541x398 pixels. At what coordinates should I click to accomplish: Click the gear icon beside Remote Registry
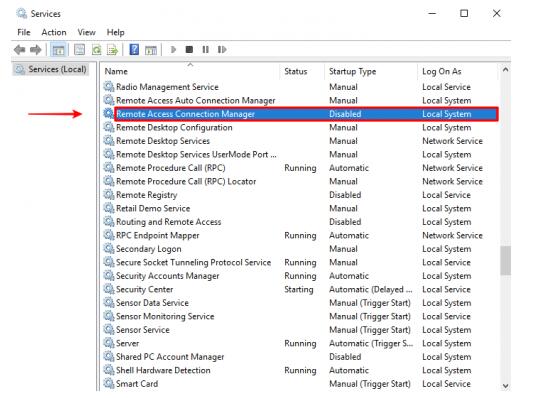point(109,195)
